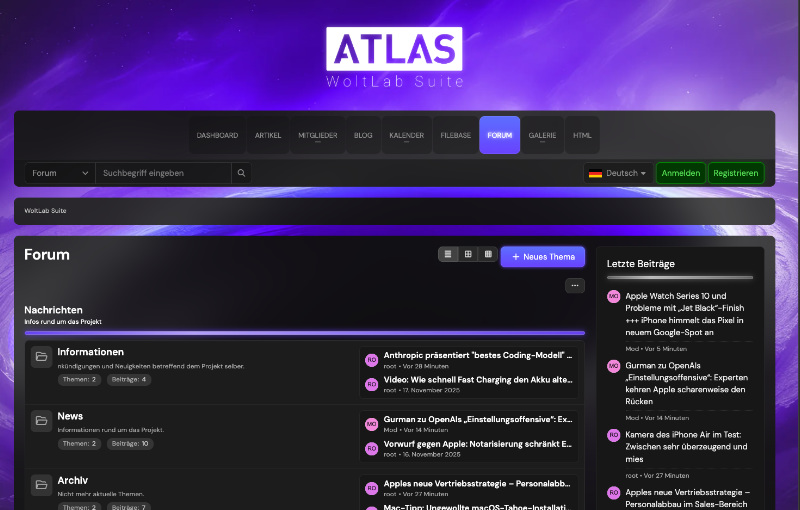Switch to the list view layout icon
Screen dimensions: 800x510
point(449,255)
